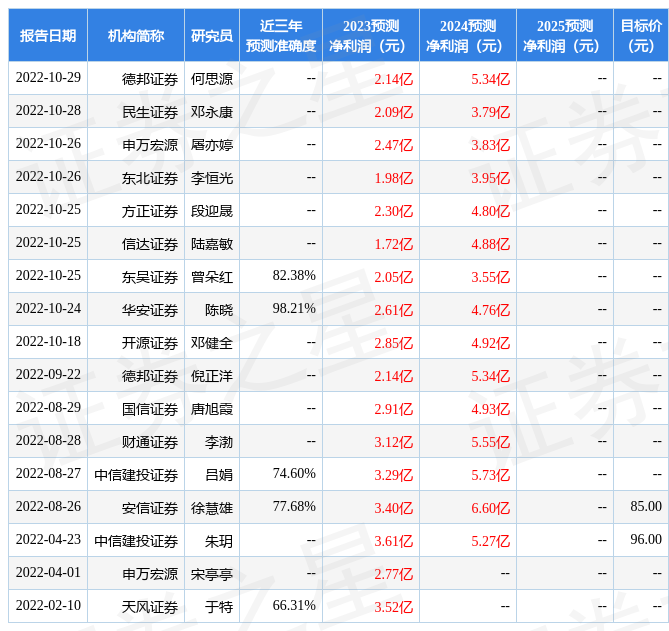Image resolution: width=669 pixels, height=631 pixels.
Task: Select researcher 倪正洋
Action: (212, 376)
